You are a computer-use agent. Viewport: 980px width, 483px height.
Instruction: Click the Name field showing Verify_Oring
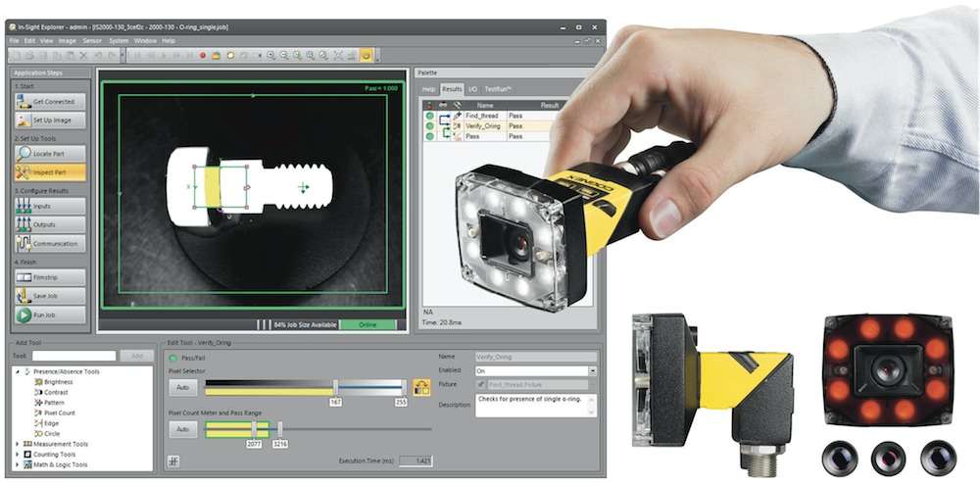click(x=536, y=357)
